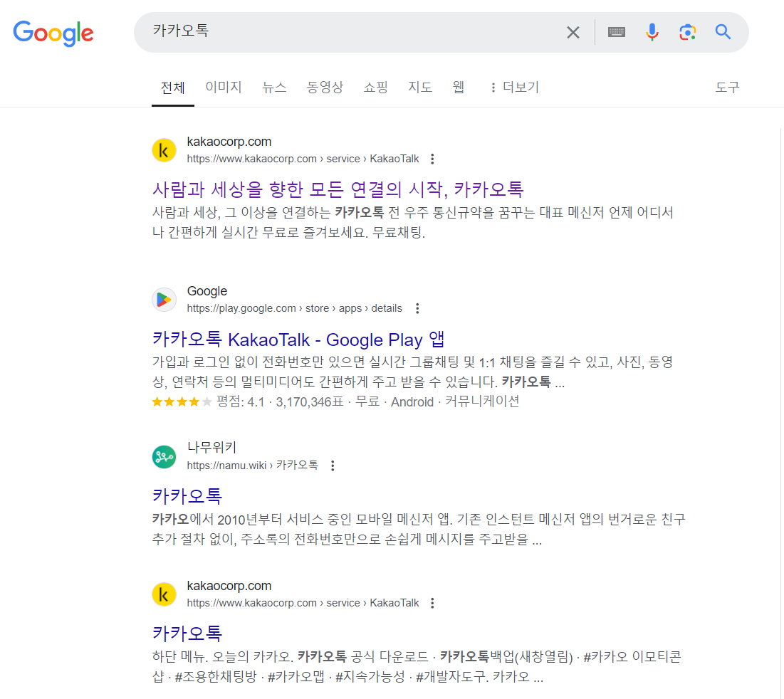Switch to the 쇼핑 tab

coord(375,88)
